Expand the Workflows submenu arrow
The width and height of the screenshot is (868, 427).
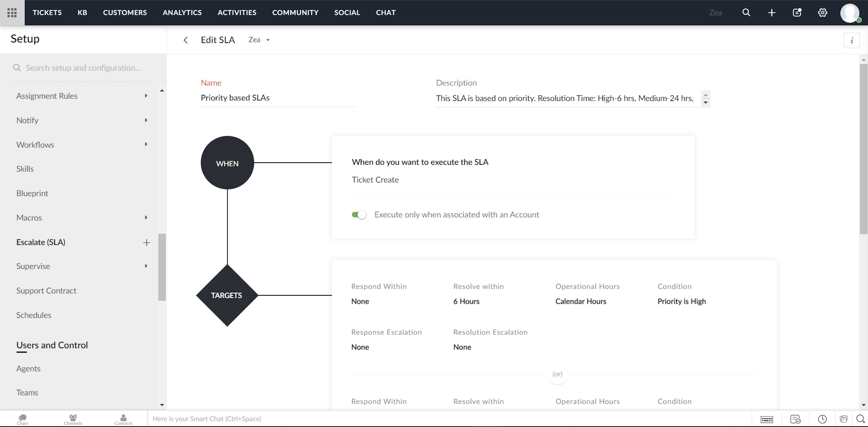coord(146,144)
